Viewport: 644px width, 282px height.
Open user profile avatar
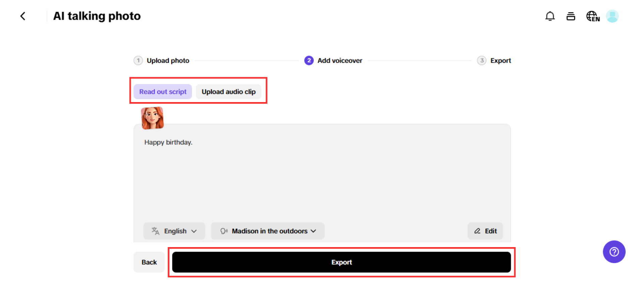tap(612, 16)
